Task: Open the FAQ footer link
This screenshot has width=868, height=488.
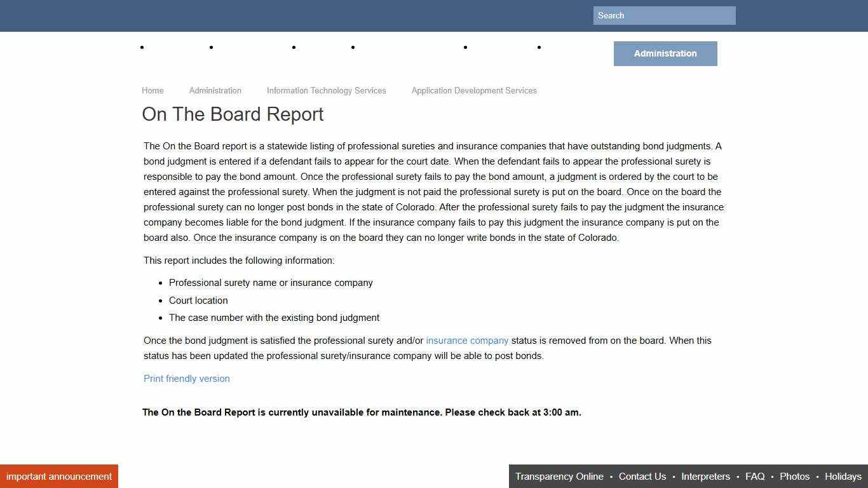Action: click(x=755, y=476)
